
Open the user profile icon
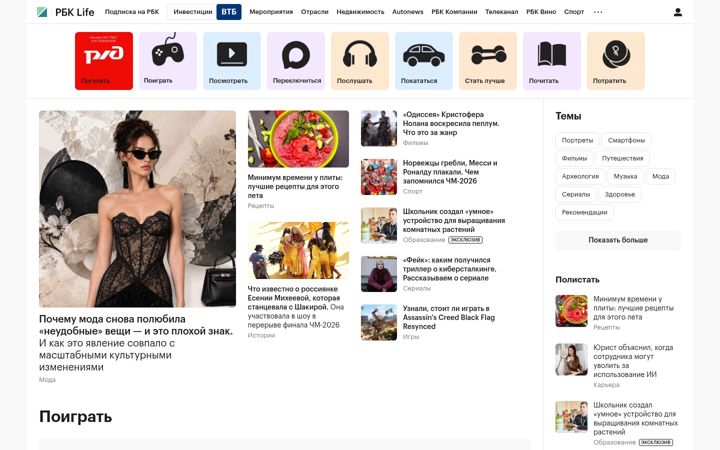coord(677,12)
